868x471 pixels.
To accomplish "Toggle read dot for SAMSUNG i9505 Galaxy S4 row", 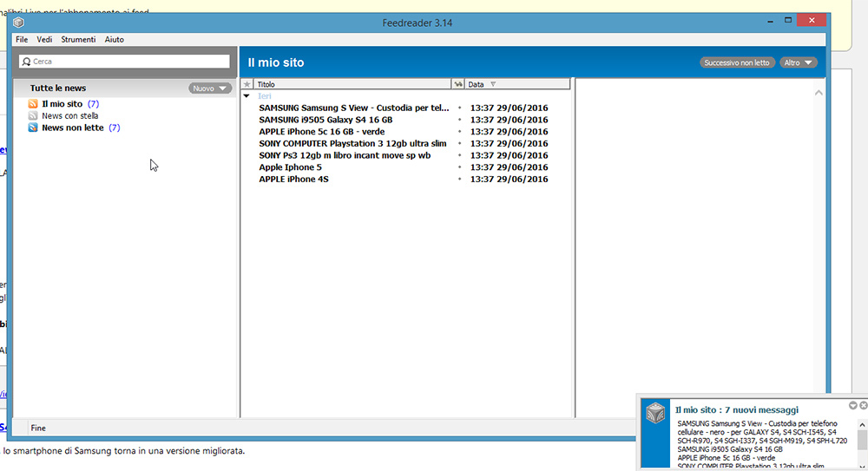I will click(x=459, y=120).
